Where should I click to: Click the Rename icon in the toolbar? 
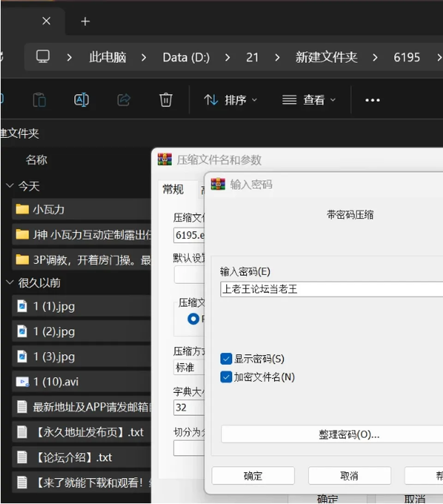click(81, 100)
